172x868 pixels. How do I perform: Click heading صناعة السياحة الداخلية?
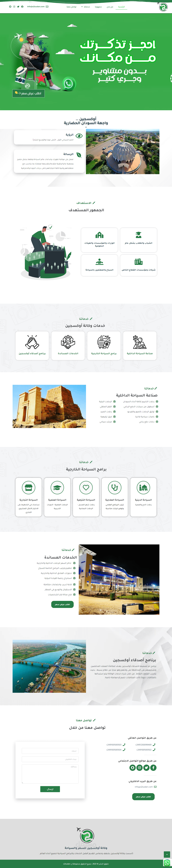pyautogui.click(x=137, y=395)
